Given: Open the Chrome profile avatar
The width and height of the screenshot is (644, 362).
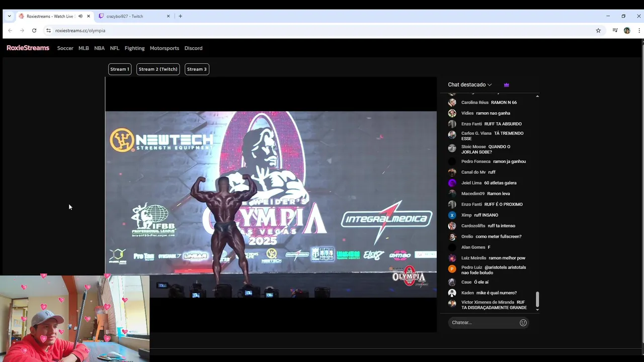Looking at the screenshot, I should coord(627,31).
